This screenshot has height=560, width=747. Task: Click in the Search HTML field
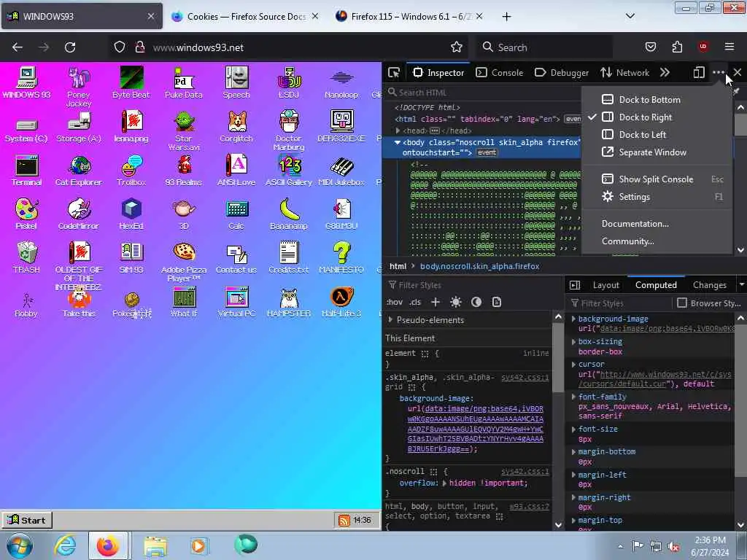coord(484,93)
